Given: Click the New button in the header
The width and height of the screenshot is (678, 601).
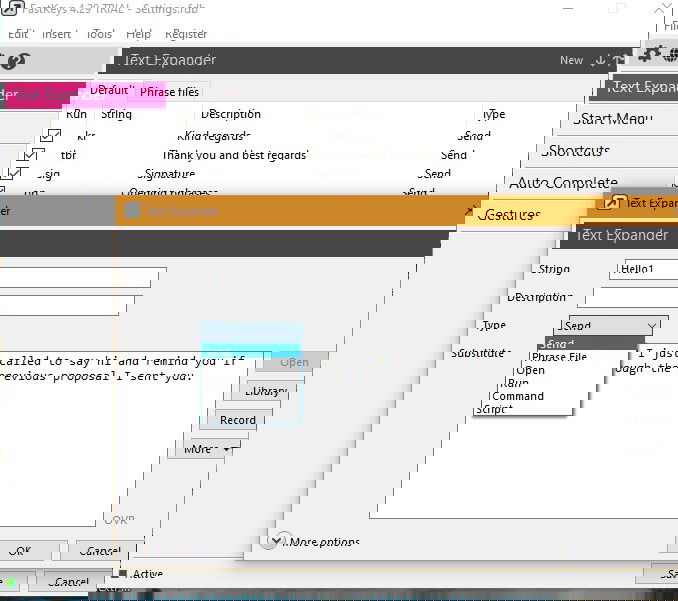Looking at the screenshot, I should pos(571,60).
